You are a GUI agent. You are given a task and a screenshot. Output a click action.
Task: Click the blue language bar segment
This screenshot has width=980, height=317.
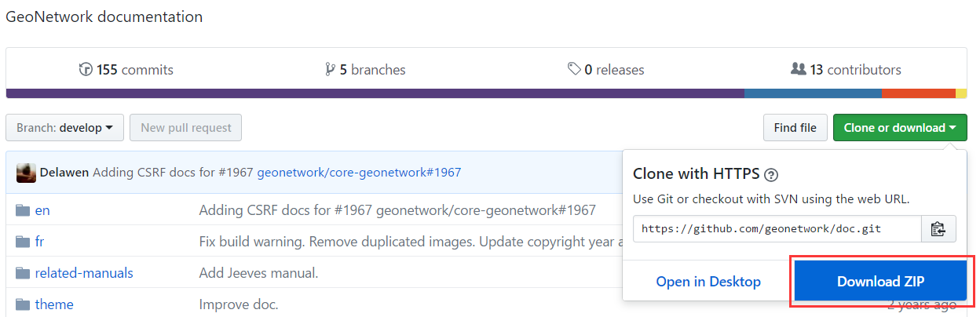[x=813, y=93]
